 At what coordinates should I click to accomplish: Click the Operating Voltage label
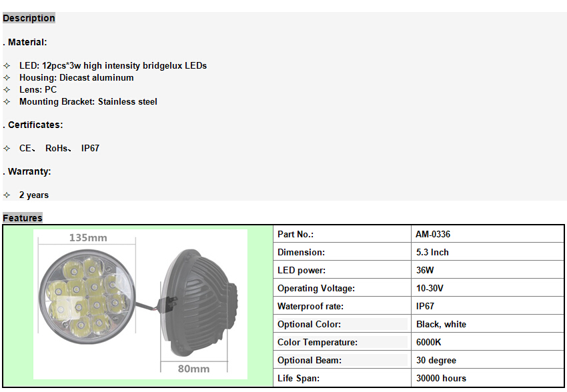pos(316,288)
